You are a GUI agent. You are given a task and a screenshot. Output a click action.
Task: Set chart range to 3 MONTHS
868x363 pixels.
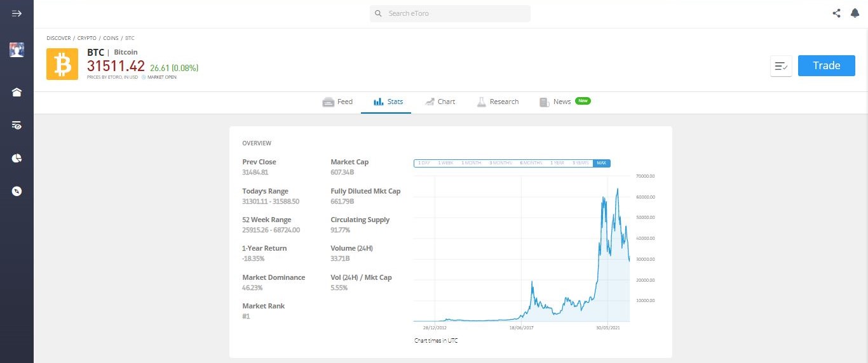500,163
